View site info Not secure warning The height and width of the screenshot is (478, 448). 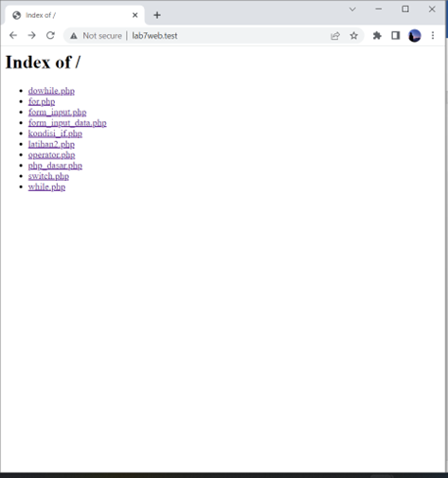pos(96,36)
